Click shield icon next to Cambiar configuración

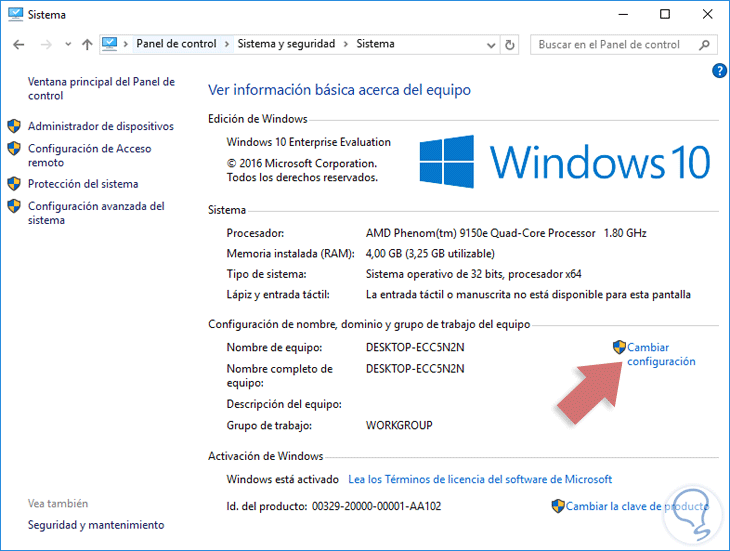[619, 347]
